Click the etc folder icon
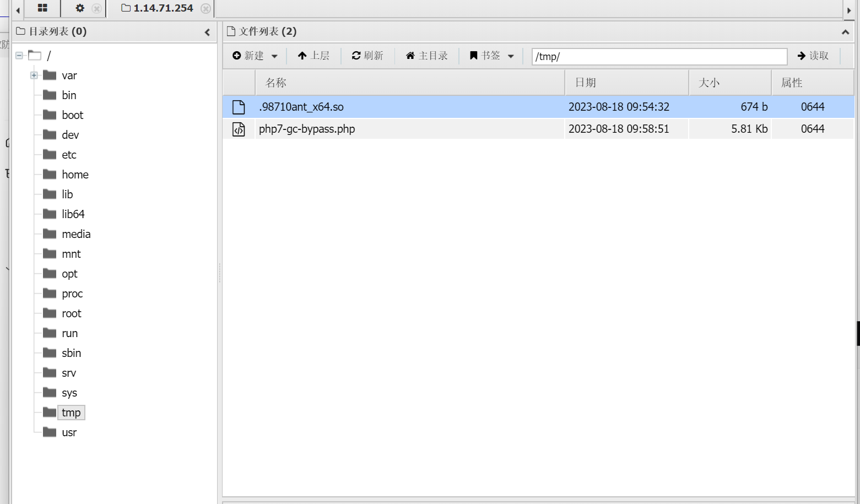860x504 pixels. point(50,154)
